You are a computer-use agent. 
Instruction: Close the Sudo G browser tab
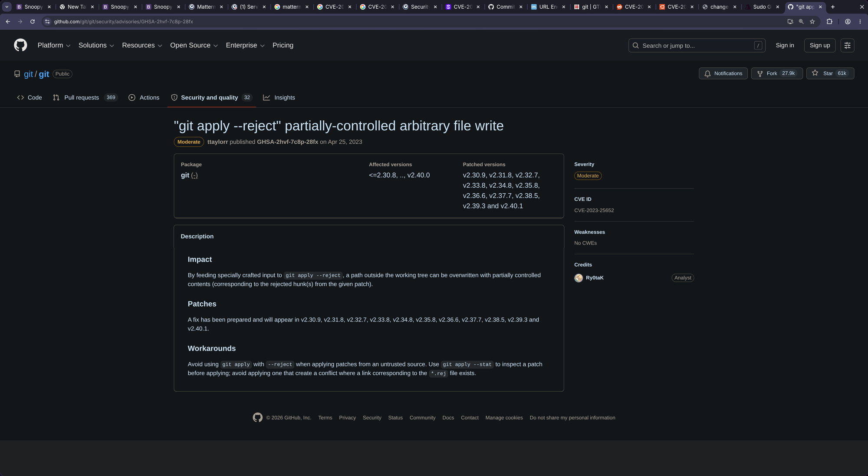[778, 7]
